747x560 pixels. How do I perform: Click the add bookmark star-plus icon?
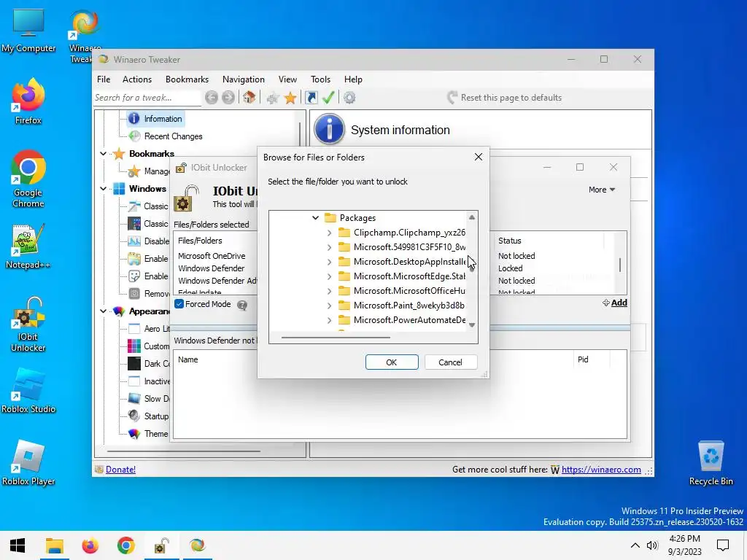pos(273,98)
